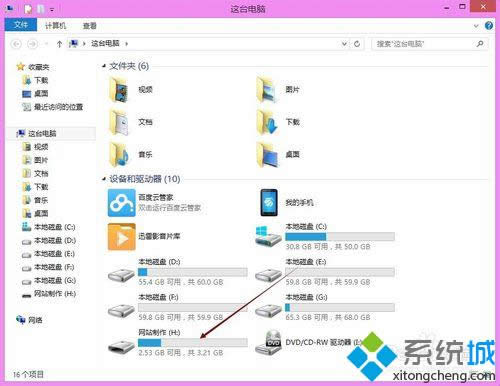Select 本地磁盘 (C:) in the sidebar tree
Screen dimensions: 500x386
pyautogui.click(x=49, y=227)
